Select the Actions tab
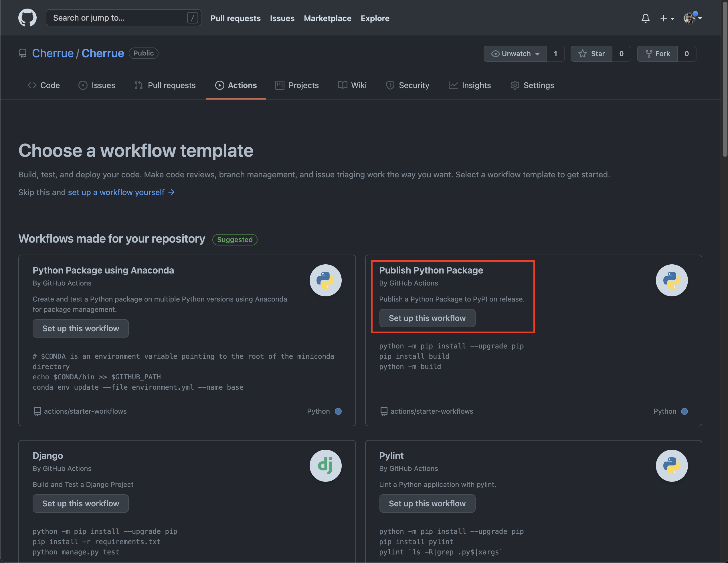728x563 pixels. pyautogui.click(x=236, y=85)
